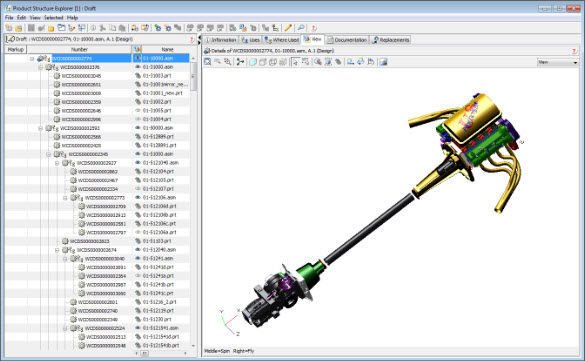585x361 pixels.
Task: Activate the arrow select tool in viewer toolbar
Action: [x=295, y=62]
